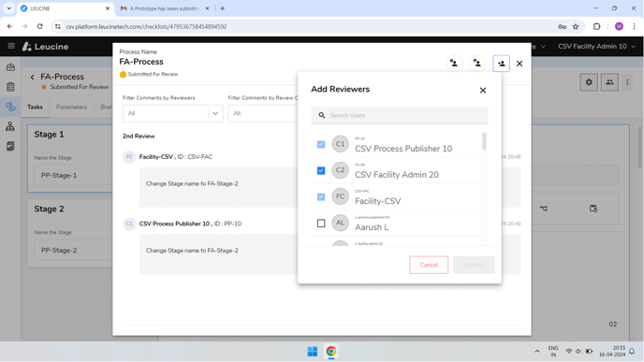Open the clipboard jobs icon in sidebar
This screenshot has width=644, height=362.
point(10,87)
